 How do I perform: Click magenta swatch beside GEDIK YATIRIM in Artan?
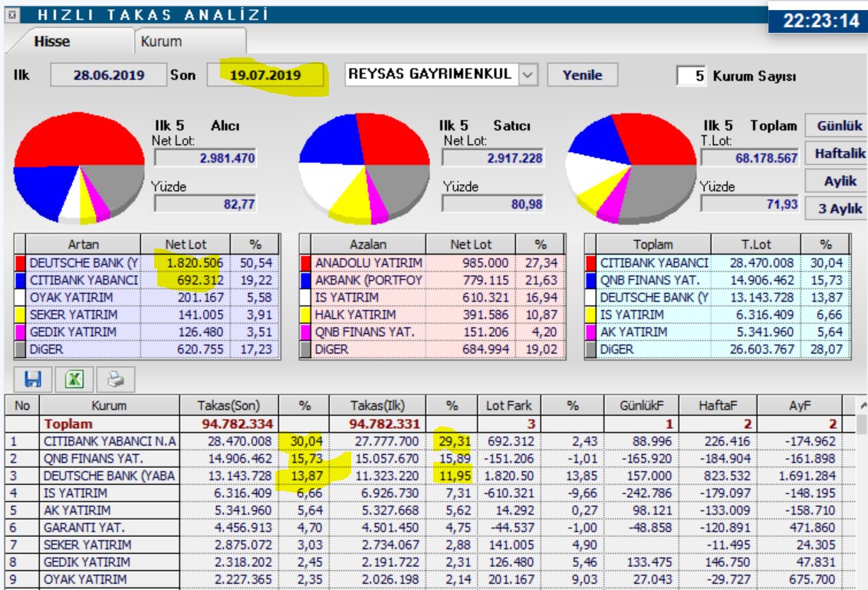click(21, 332)
